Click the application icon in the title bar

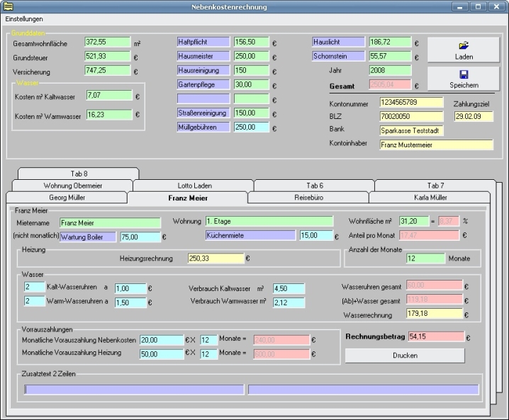pyautogui.click(x=8, y=6)
